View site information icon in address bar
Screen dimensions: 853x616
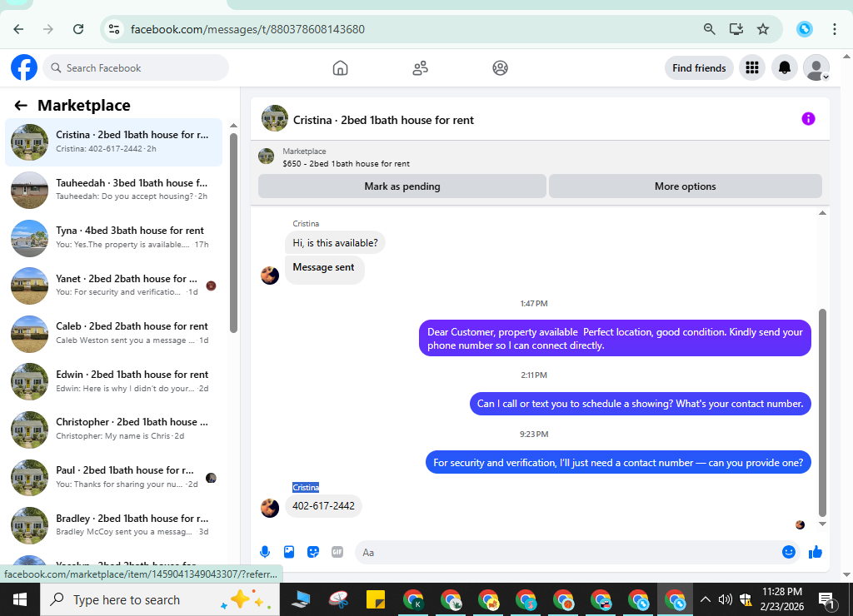[114, 29]
